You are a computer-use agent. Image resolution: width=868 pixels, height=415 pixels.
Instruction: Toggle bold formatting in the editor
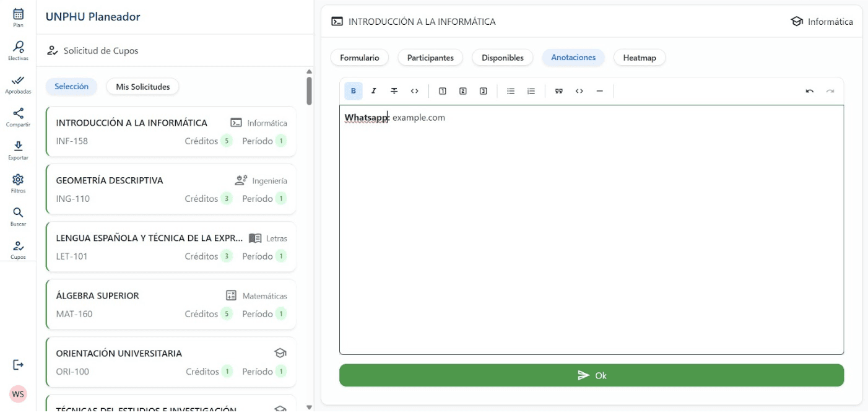click(x=354, y=91)
